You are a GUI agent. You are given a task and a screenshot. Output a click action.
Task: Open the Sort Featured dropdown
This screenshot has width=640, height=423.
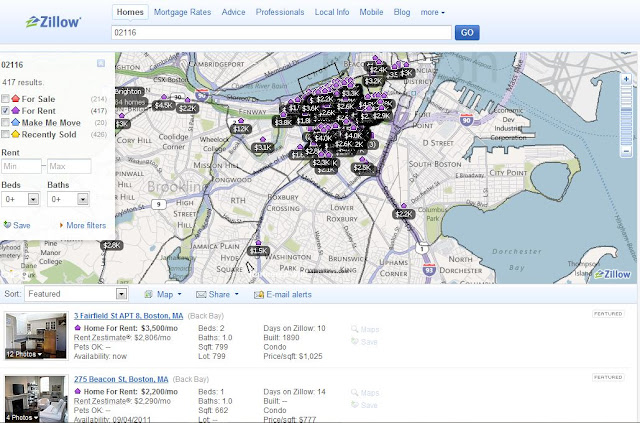point(76,294)
